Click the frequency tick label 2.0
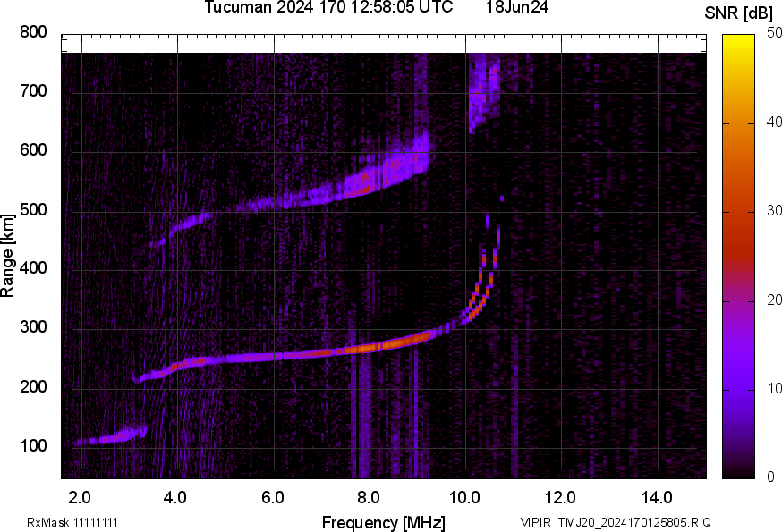This screenshot has height=532, width=782. pos(80,497)
